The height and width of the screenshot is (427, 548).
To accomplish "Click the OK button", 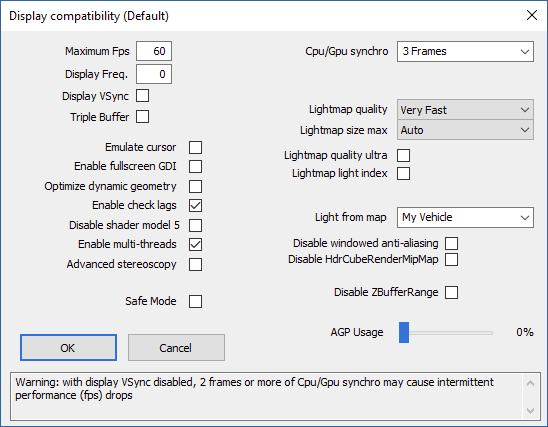I will pyautogui.click(x=68, y=348).
